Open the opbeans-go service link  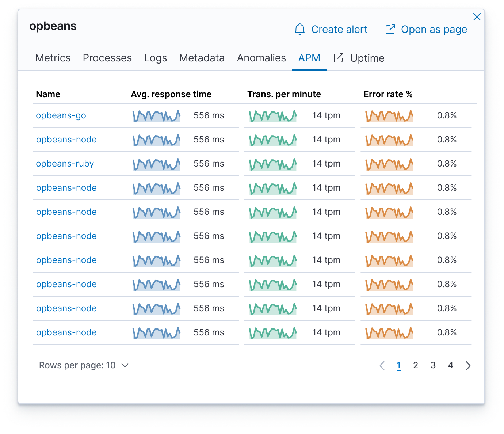pyautogui.click(x=61, y=115)
